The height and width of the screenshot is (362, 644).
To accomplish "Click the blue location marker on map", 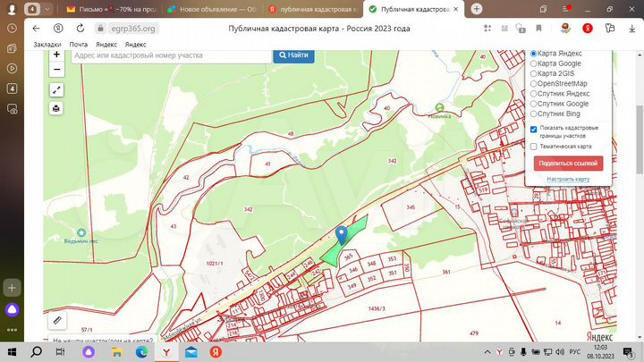I will coord(341,235).
